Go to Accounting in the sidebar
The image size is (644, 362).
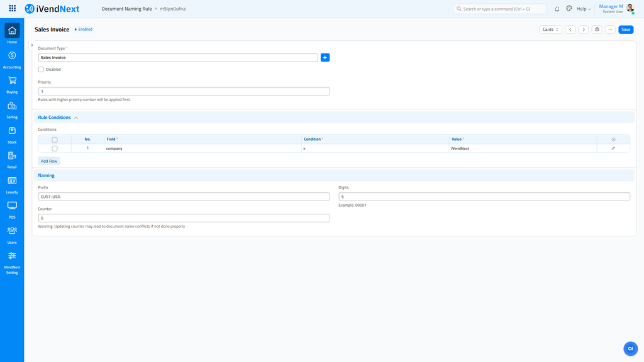tap(12, 56)
